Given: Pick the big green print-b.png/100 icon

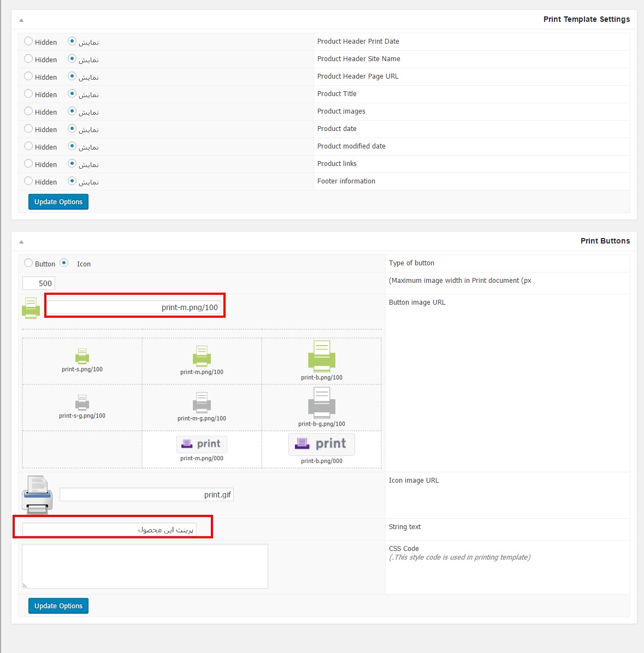Looking at the screenshot, I should coord(322,357).
